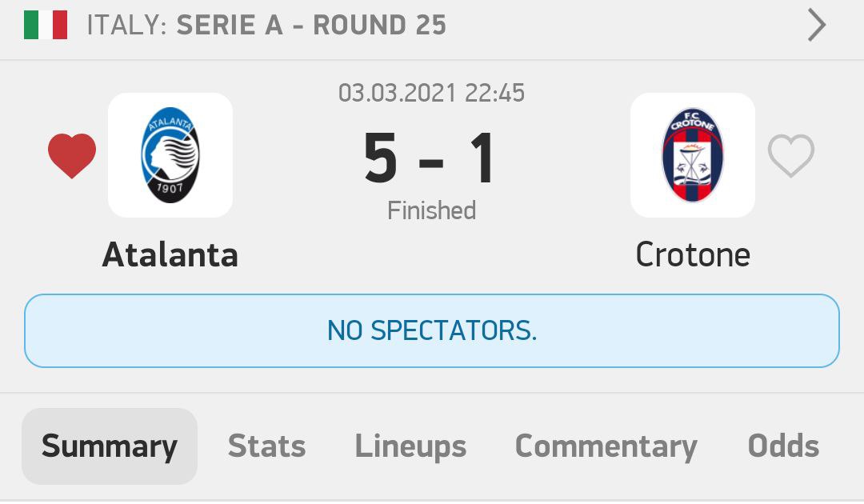Image resolution: width=864 pixels, height=504 pixels.
Task: Open the Atalanta club crest
Action: tap(170, 155)
